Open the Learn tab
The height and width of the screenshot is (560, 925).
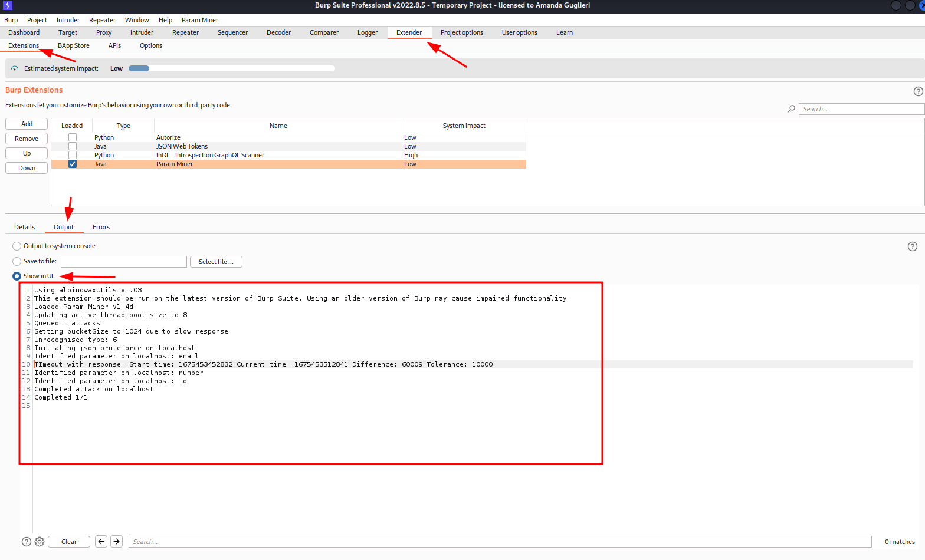[565, 32]
